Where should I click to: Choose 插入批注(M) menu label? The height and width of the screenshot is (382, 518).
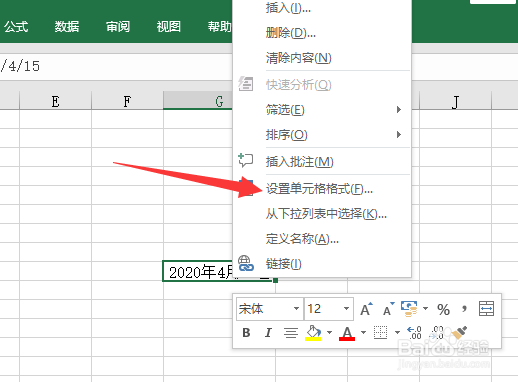pos(299,162)
